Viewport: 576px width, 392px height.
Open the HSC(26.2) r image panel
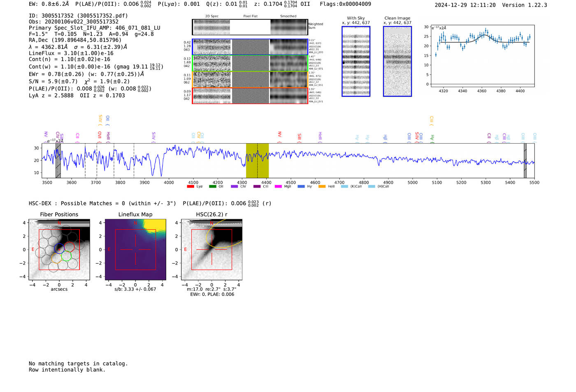pyautogui.click(x=211, y=249)
